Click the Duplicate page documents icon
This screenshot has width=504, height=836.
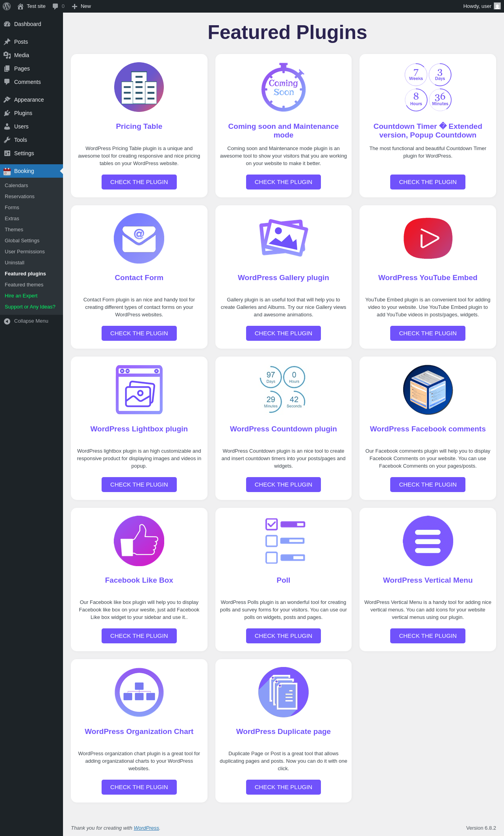283,692
